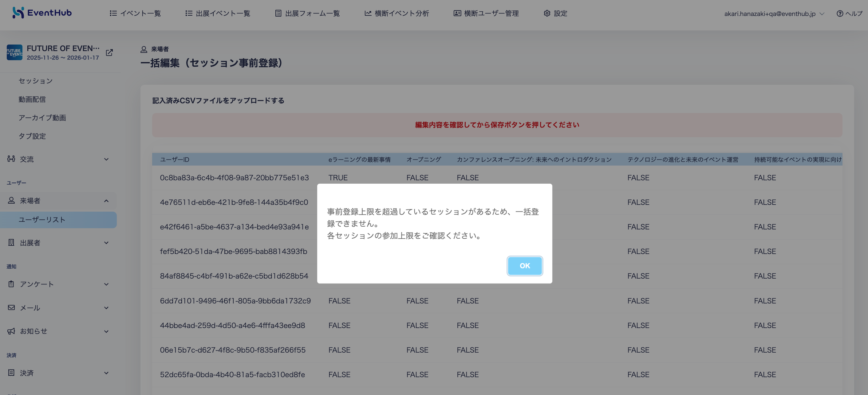868x395 pixels.
Task: Expand the 決済 sidebar section
Action: [x=106, y=373]
